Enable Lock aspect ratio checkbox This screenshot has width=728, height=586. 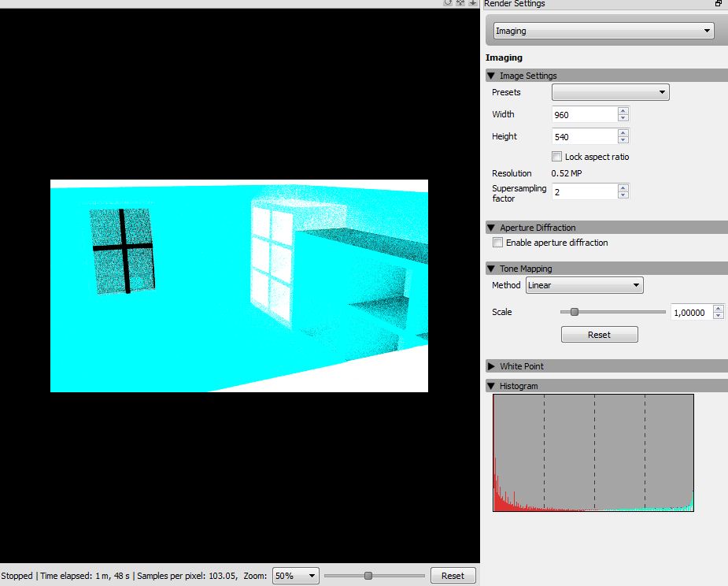556,157
